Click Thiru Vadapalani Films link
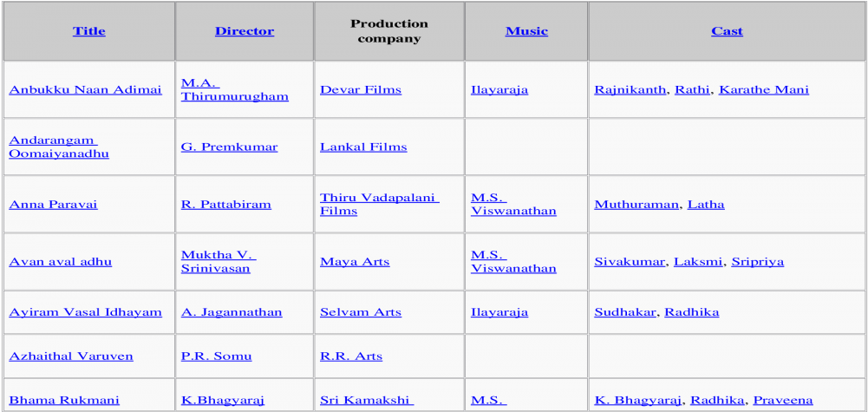 (380, 205)
